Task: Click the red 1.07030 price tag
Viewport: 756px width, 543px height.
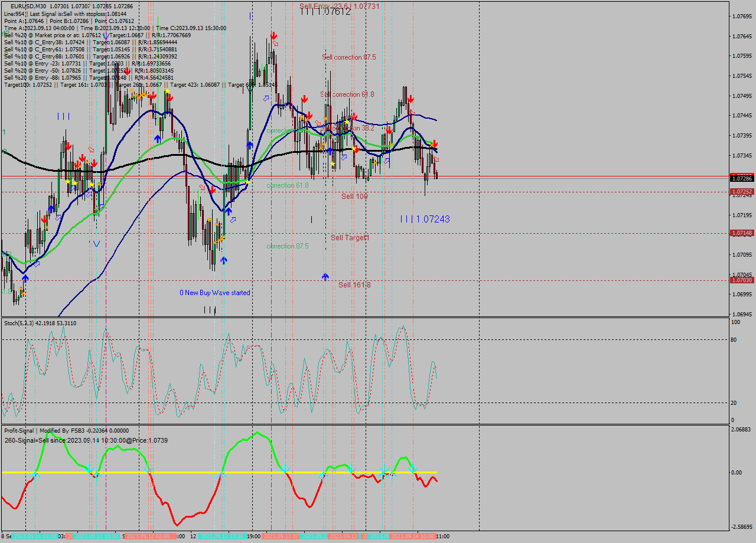Action: point(742,280)
